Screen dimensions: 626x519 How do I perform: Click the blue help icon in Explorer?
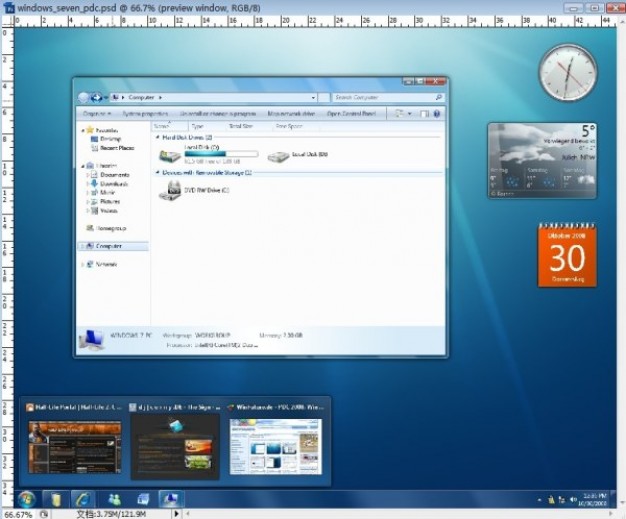tap(437, 114)
